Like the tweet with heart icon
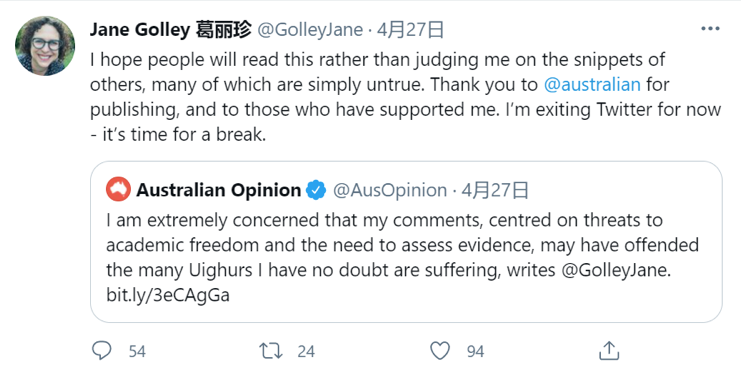 coord(439,351)
